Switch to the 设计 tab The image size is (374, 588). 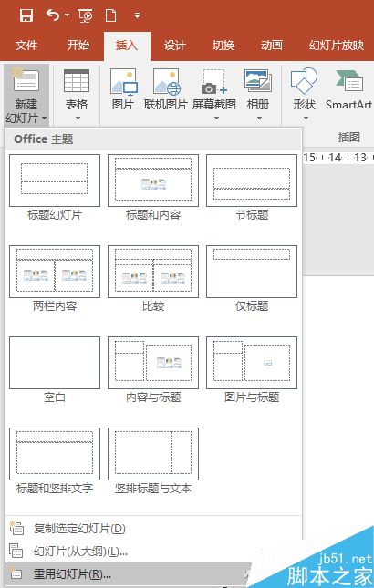175,46
